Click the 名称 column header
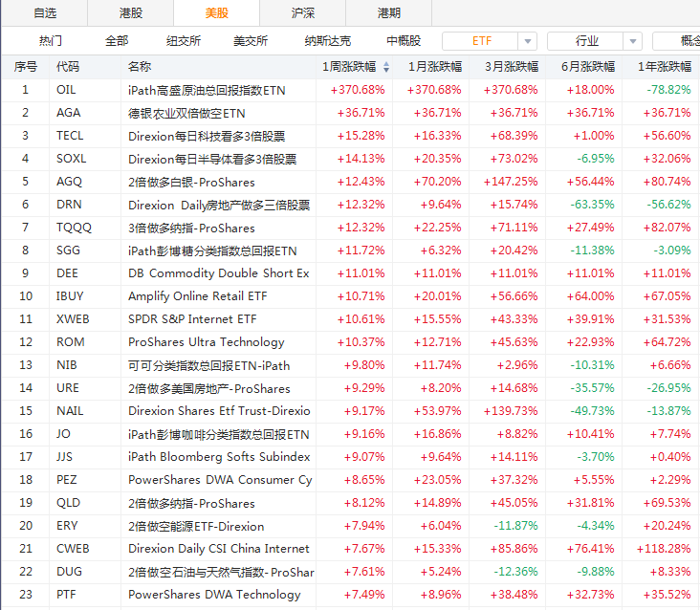This screenshot has width=700, height=610. [140, 67]
